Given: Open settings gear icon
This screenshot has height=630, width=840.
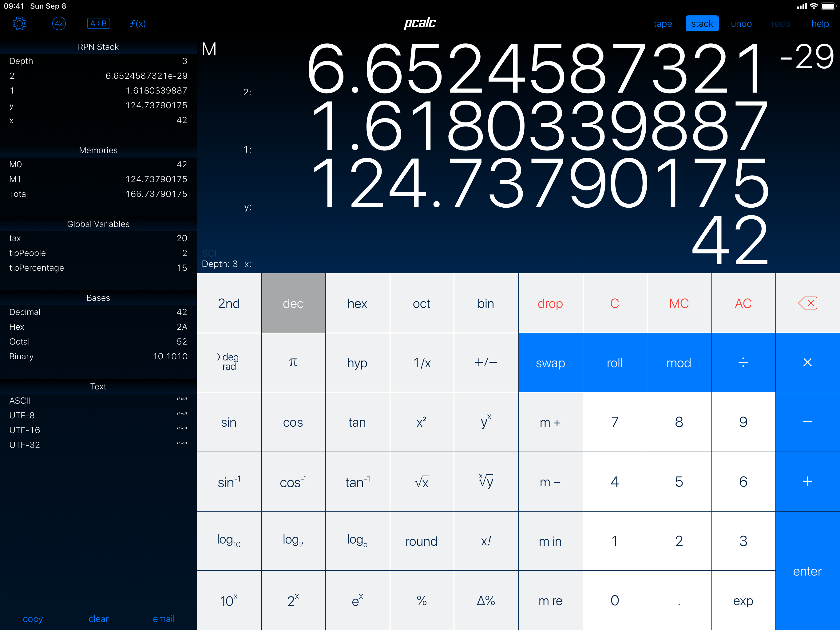Looking at the screenshot, I should (19, 24).
